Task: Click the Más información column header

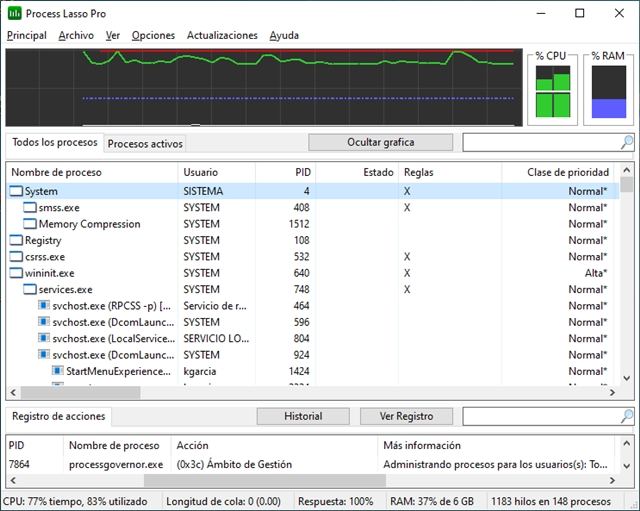Action: (496, 445)
